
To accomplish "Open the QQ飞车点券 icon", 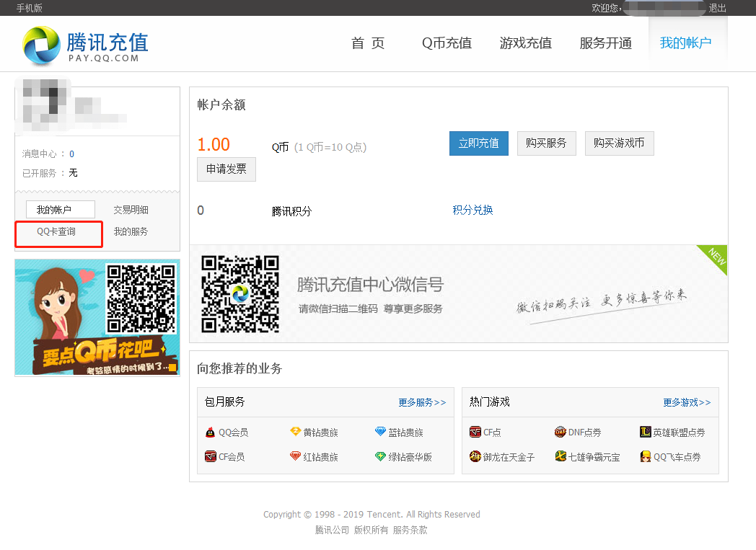I will pos(647,456).
